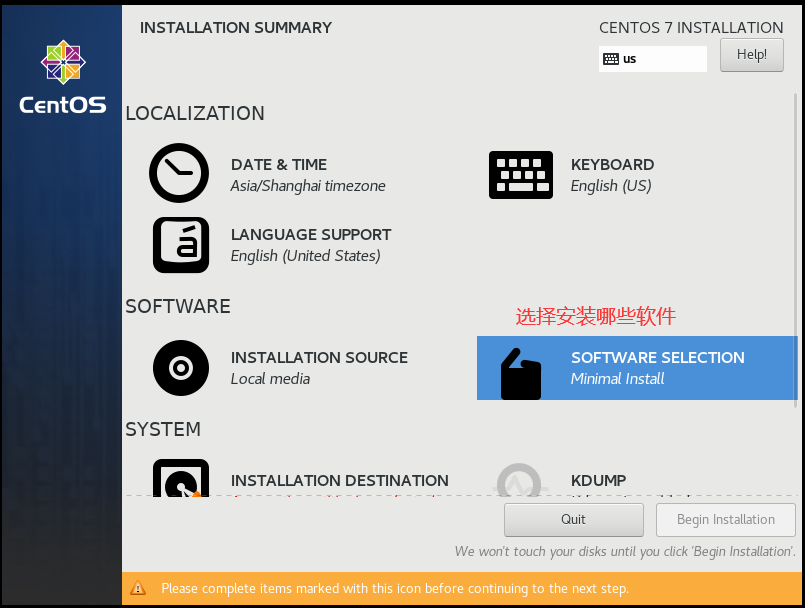Viewport: 805px width, 608px height.
Task: Click the Keyboard layout icon
Action: (520, 175)
